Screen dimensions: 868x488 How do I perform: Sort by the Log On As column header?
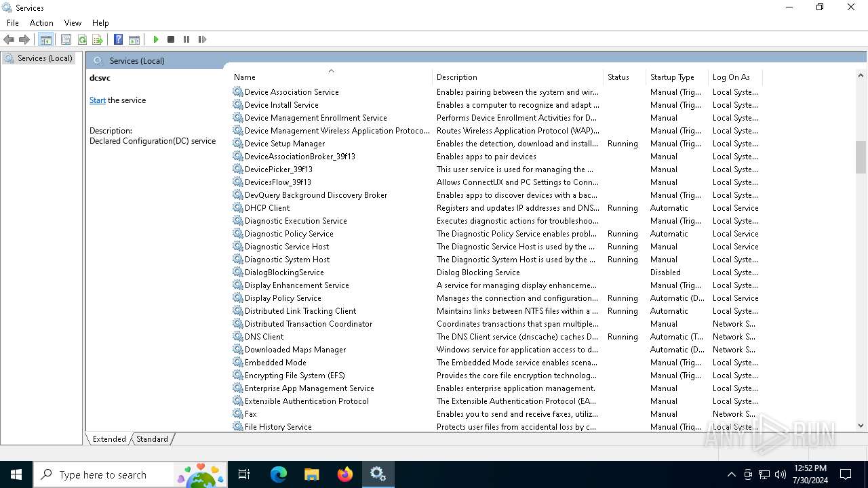coord(734,77)
